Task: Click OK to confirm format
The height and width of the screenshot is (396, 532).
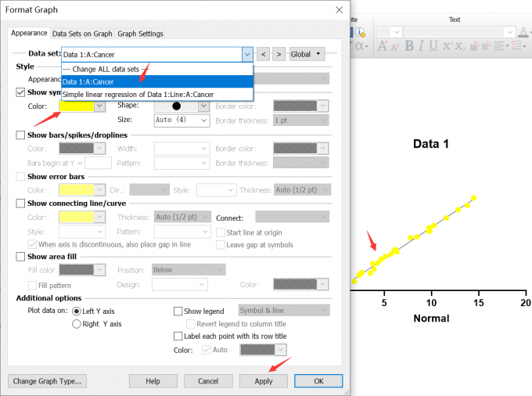Action: tap(318, 381)
